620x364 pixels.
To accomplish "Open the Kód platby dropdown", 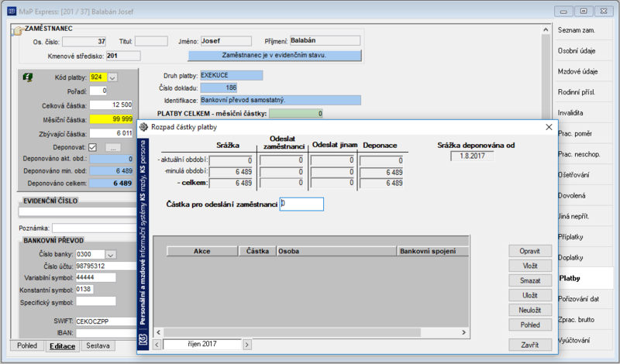I will pos(112,77).
